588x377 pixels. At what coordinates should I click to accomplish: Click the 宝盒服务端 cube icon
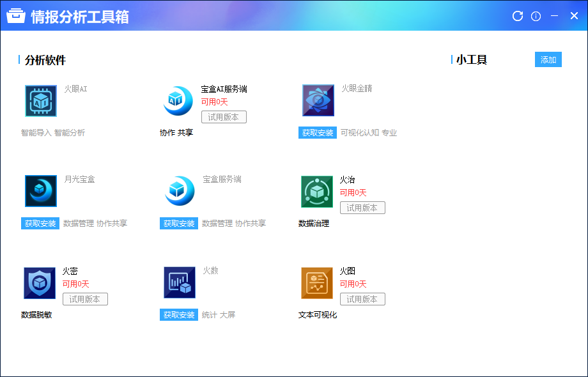[180, 191]
